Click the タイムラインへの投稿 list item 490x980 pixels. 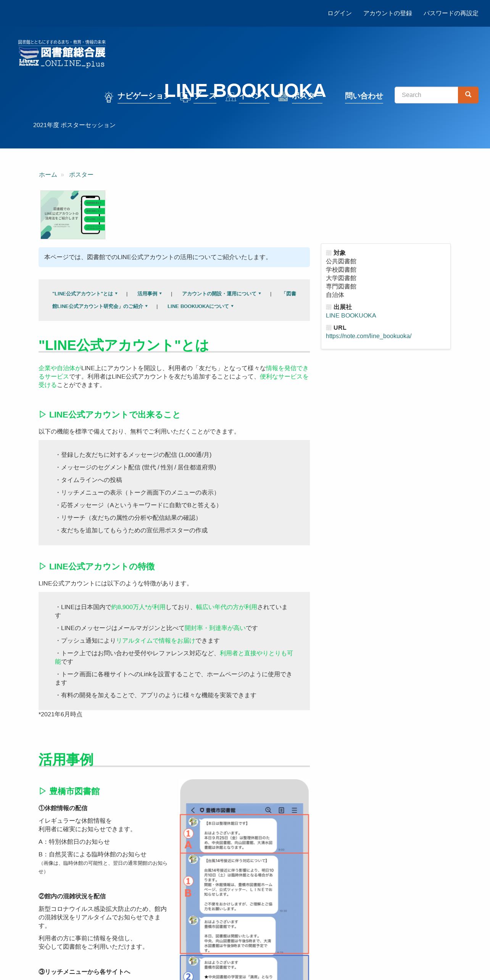pyautogui.click(x=89, y=480)
